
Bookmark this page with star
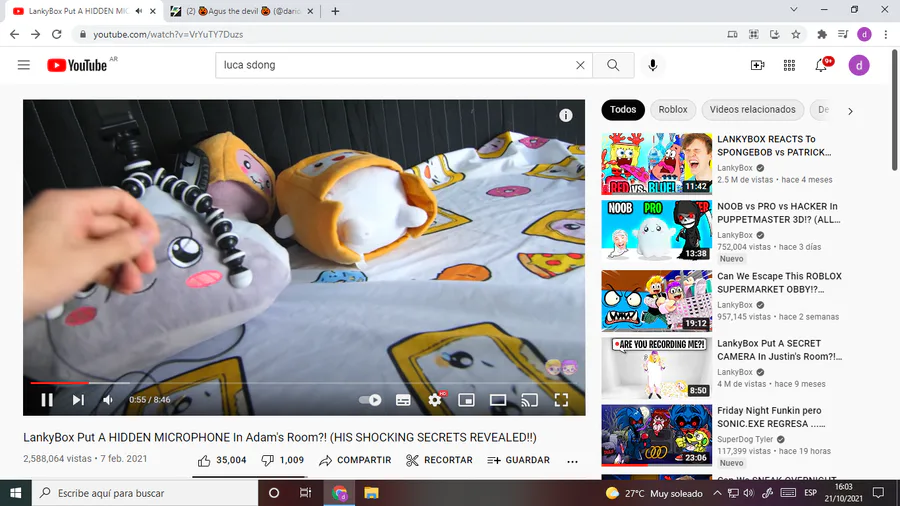(x=796, y=34)
